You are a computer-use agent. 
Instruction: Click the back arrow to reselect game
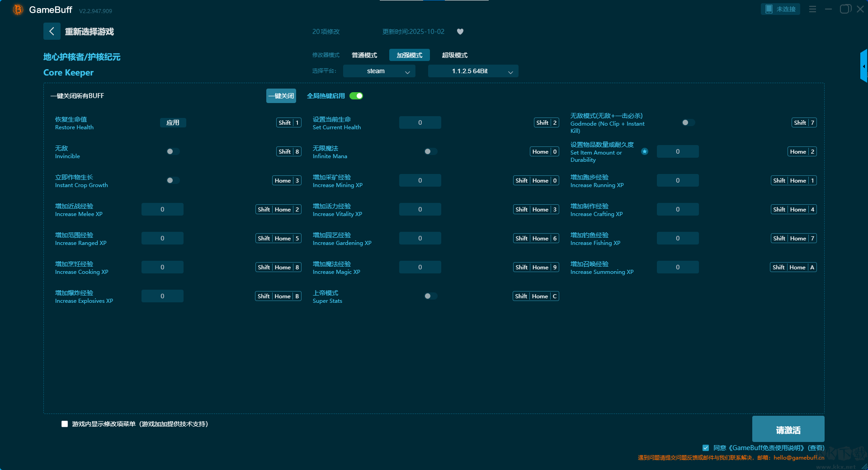click(x=52, y=31)
